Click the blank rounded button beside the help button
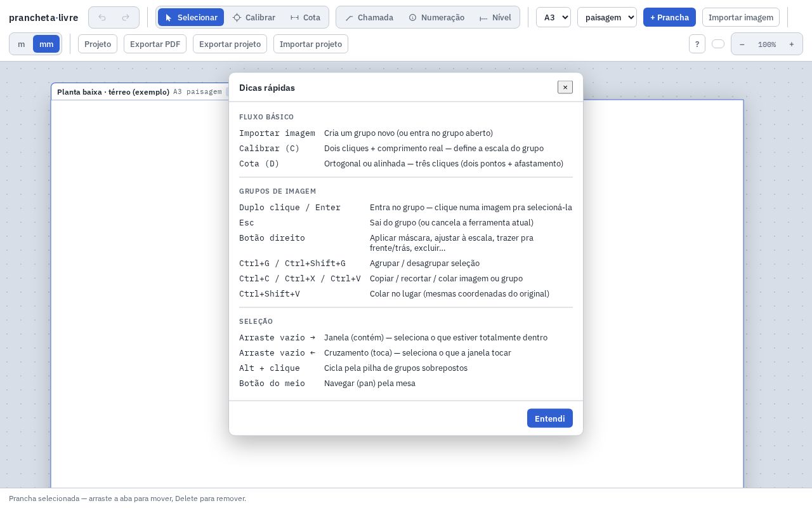The image size is (812, 508). tap(718, 44)
